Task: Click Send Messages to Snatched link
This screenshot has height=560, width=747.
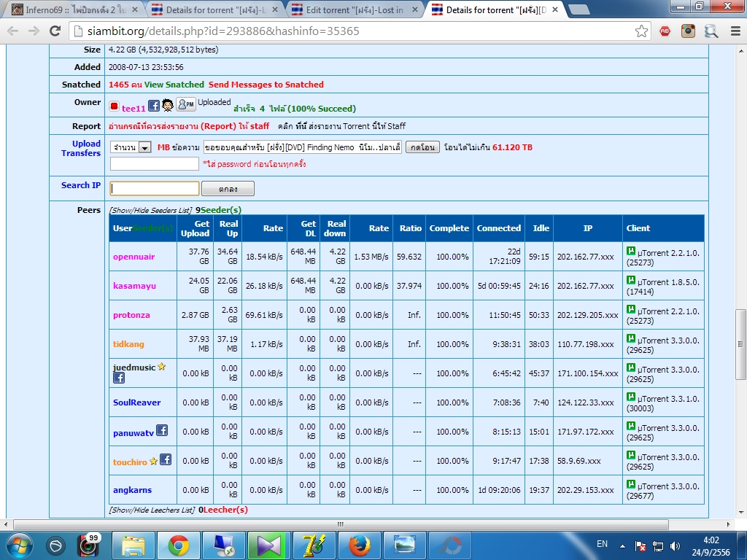Action: [266, 85]
